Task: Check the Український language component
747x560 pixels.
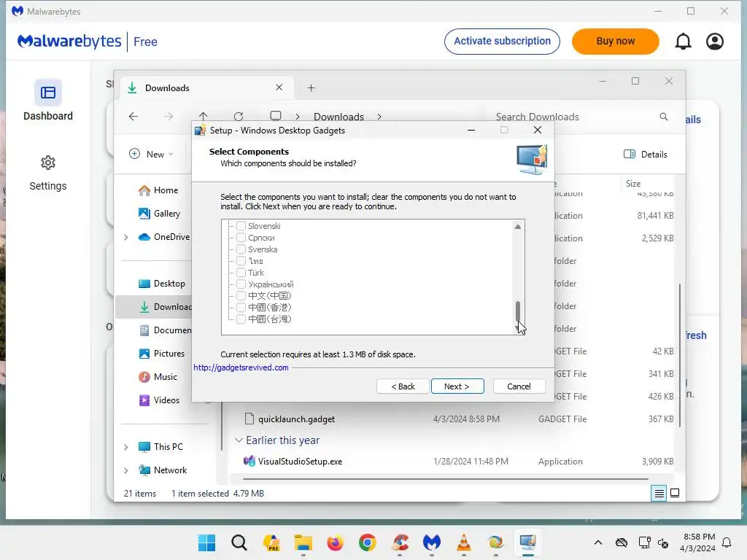Action: click(x=241, y=284)
